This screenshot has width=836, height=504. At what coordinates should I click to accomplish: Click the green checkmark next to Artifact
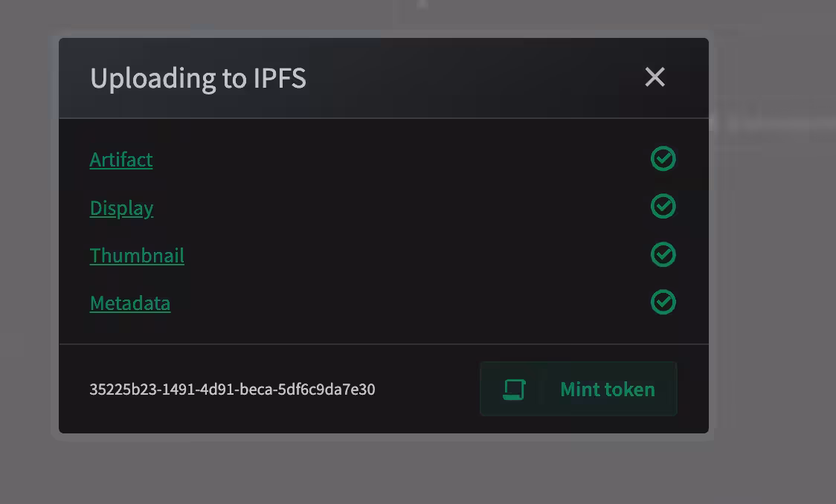point(663,159)
